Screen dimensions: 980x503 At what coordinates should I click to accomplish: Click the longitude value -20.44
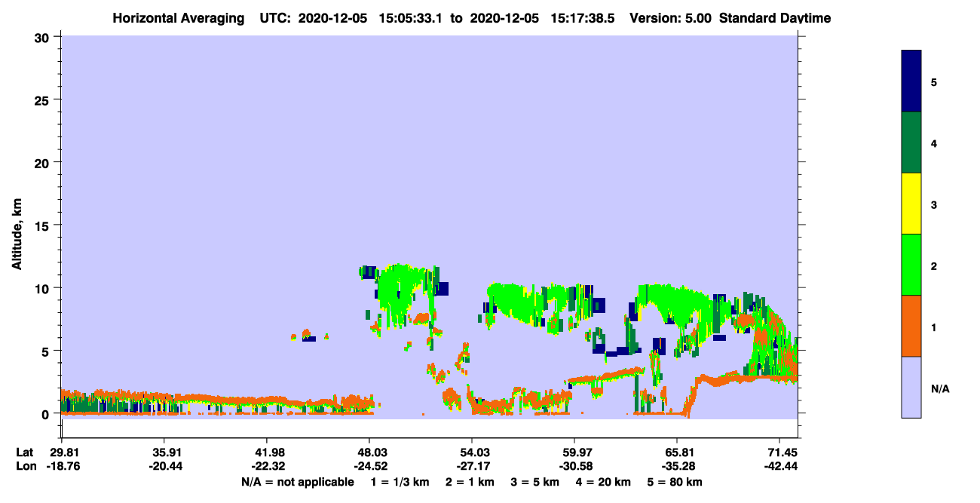[164, 466]
